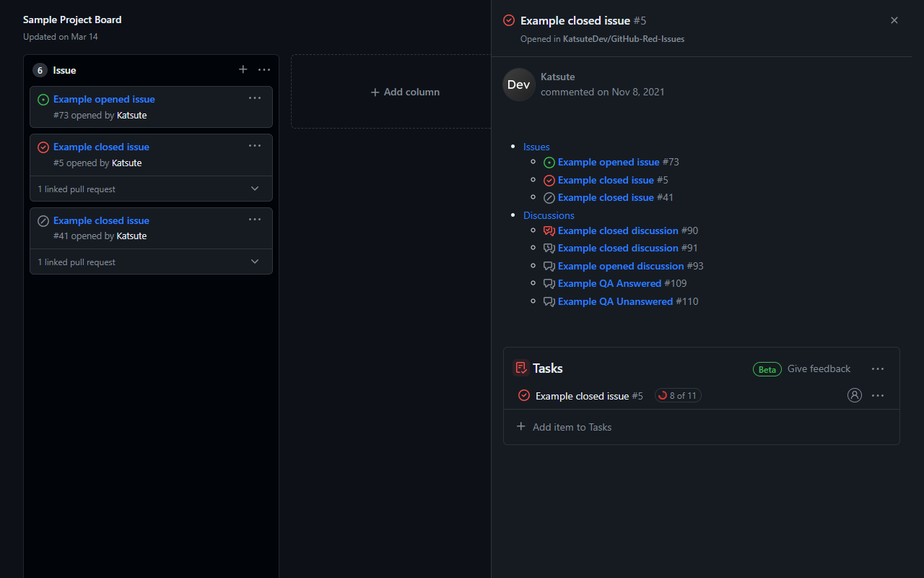The height and width of the screenshot is (578, 924).
Task: Click the plus icon beside Add item to Tasks
Action: point(521,426)
